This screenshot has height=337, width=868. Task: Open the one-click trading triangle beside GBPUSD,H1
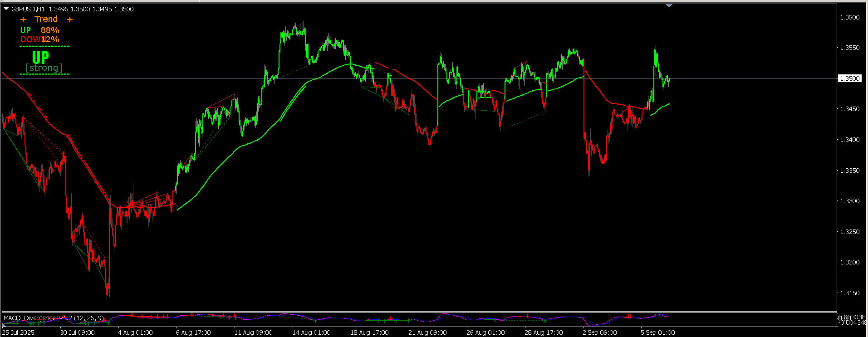click(x=6, y=9)
